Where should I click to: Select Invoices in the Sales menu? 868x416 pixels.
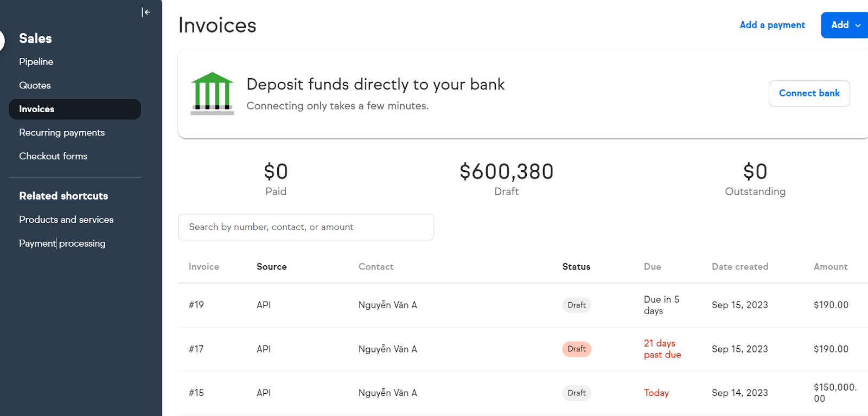(x=75, y=109)
